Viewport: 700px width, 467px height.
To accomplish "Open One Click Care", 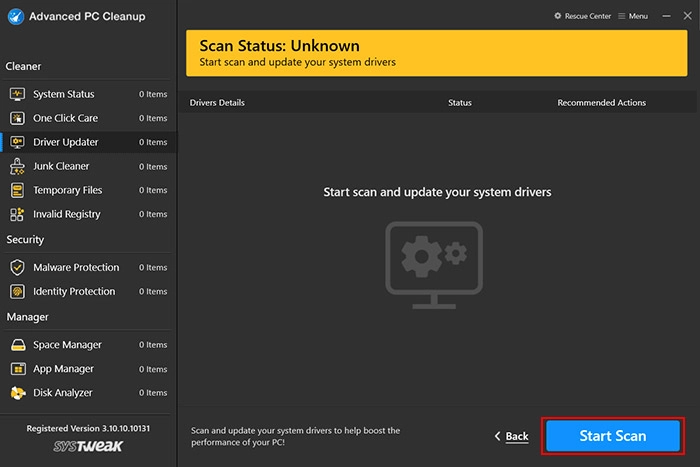I will 88,118.
